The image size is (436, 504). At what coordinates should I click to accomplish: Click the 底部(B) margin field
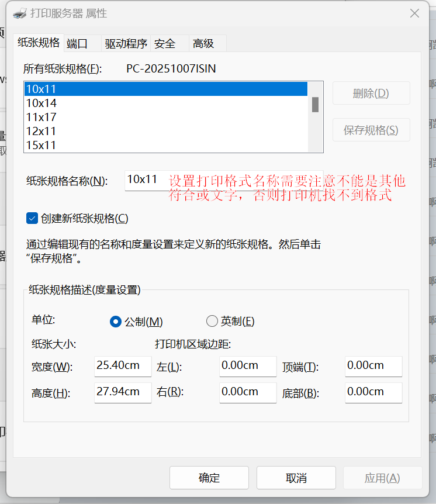click(x=373, y=392)
